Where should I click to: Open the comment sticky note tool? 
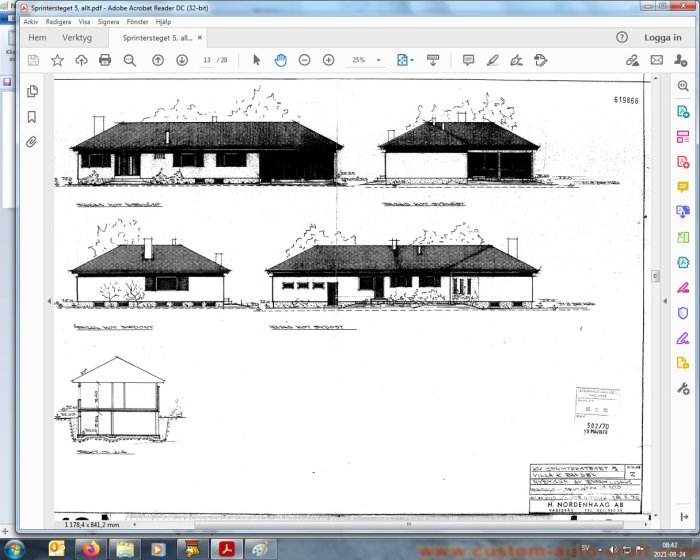tap(468, 60)
